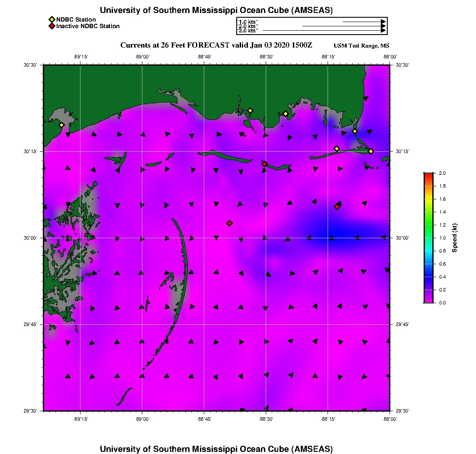The width and height of the screenshot is (476, 454).
Task: Click the 30°00' latitude label on left axis
Action: tap(32, 238)
